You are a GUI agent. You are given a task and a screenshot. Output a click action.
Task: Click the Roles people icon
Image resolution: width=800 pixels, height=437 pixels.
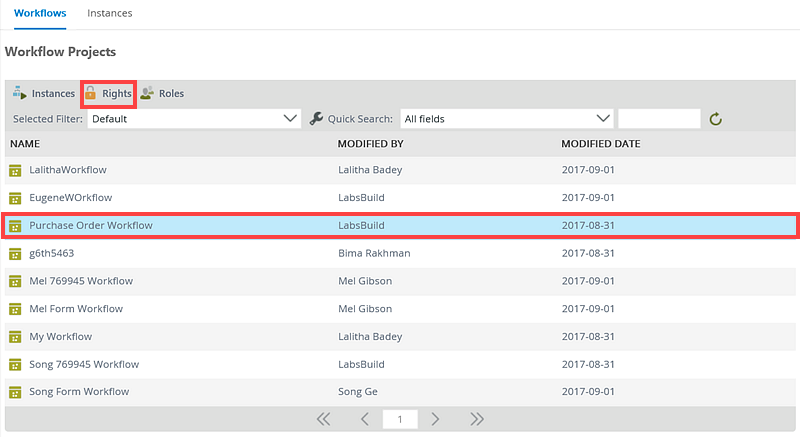tap(147, 93)
